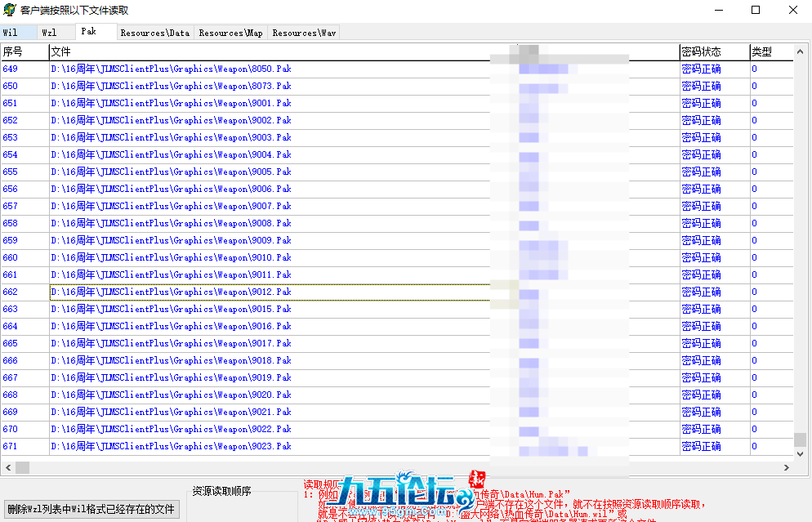Open the Resources\Data tab
Screen dimensions: 812x522
point(155,33)
